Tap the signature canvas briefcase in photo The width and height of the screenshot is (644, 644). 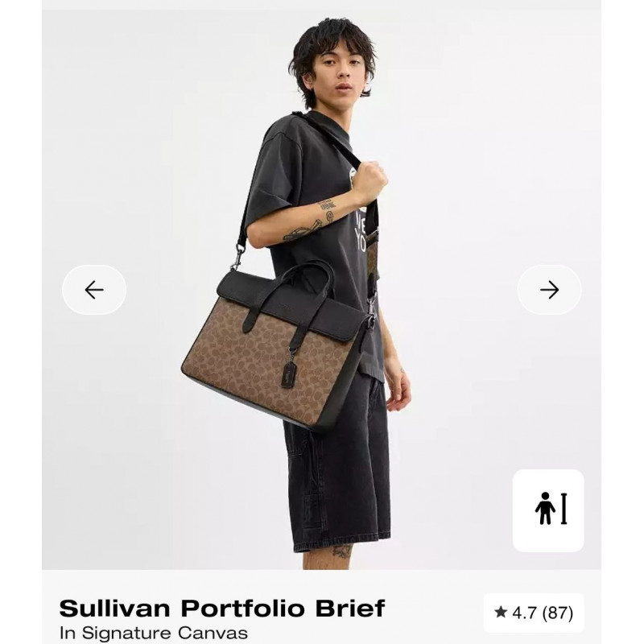pyautogui.click(x=275, y=349)
